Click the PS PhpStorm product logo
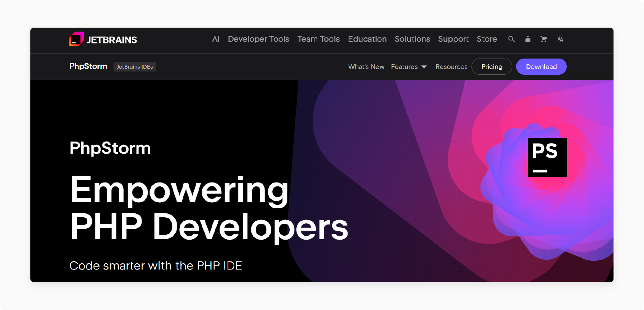This screenshot has height=310, width=644. click(x=547, y=157)
